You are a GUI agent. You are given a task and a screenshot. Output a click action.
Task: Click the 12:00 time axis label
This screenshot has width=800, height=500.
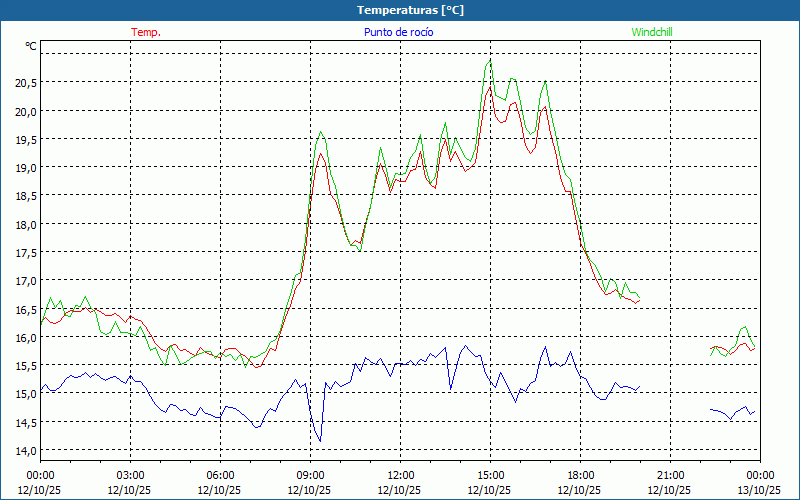click(x=401, y=475)
